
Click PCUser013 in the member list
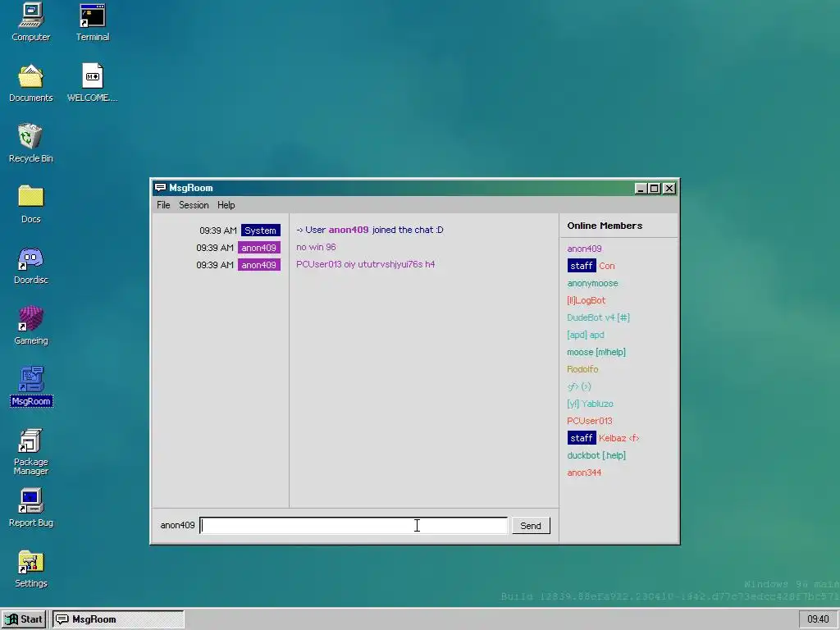pyautogui.click(x=589, y=421)
